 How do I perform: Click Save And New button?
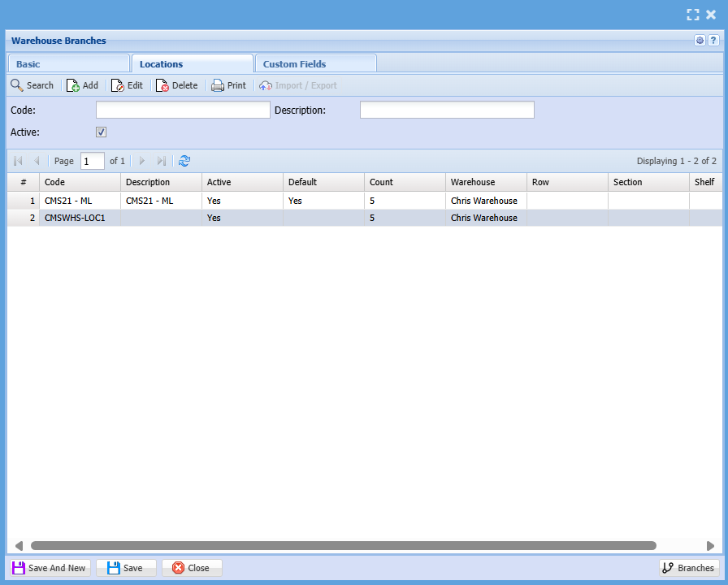click(x=50, y=568)
